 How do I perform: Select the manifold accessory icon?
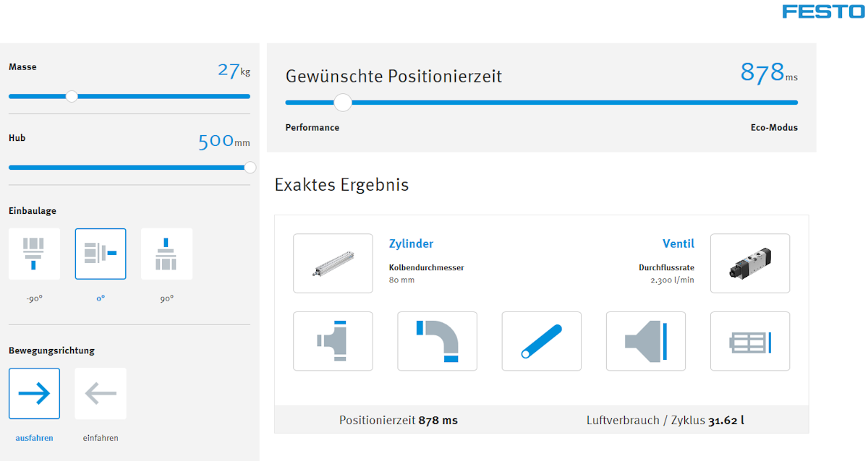[749, 341]
